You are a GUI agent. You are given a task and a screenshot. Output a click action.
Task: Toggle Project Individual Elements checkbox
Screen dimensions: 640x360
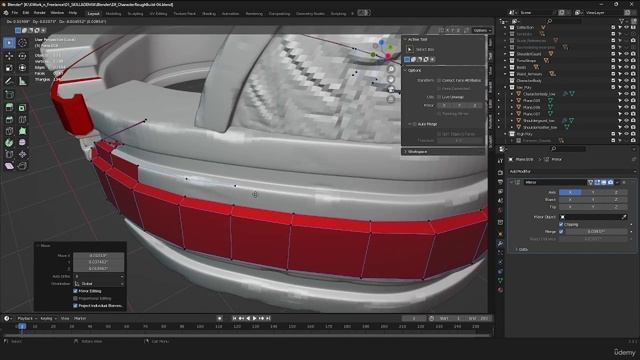click(x=75, y=306)
